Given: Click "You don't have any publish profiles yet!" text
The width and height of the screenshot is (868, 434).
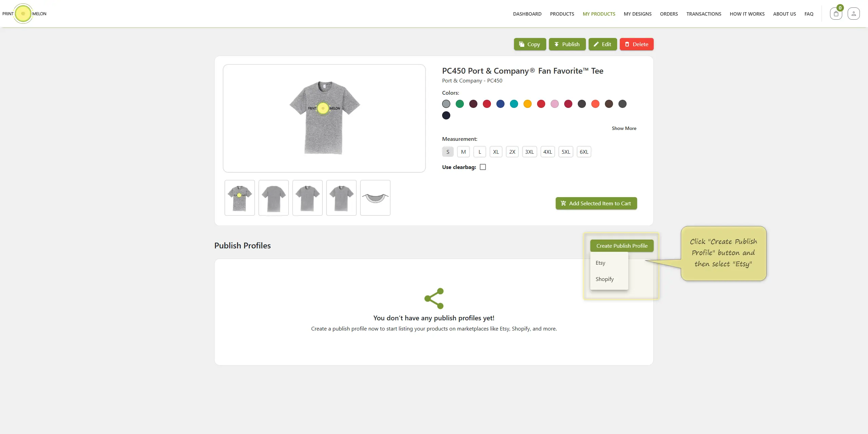Looking at the screenshot, I should click(x=434, y=318).
